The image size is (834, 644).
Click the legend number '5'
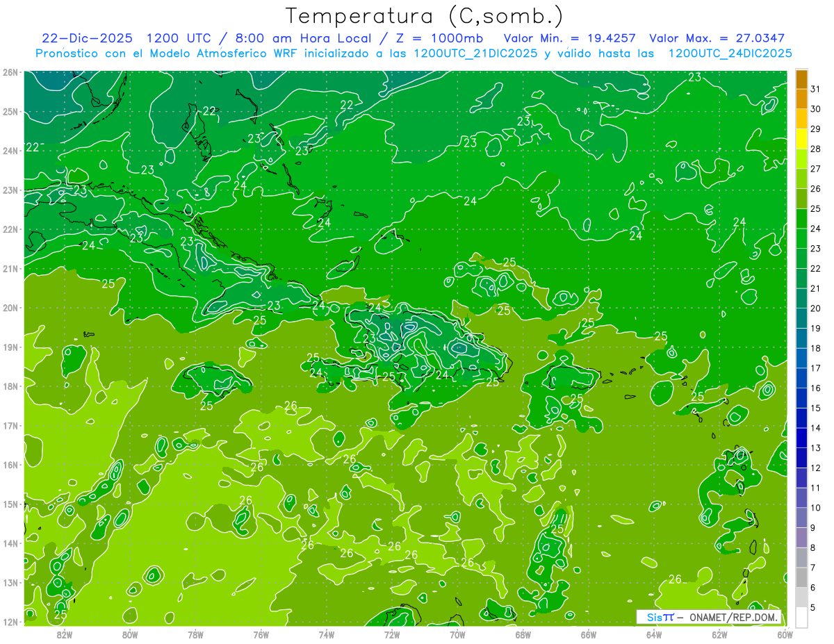pos(814,607)
